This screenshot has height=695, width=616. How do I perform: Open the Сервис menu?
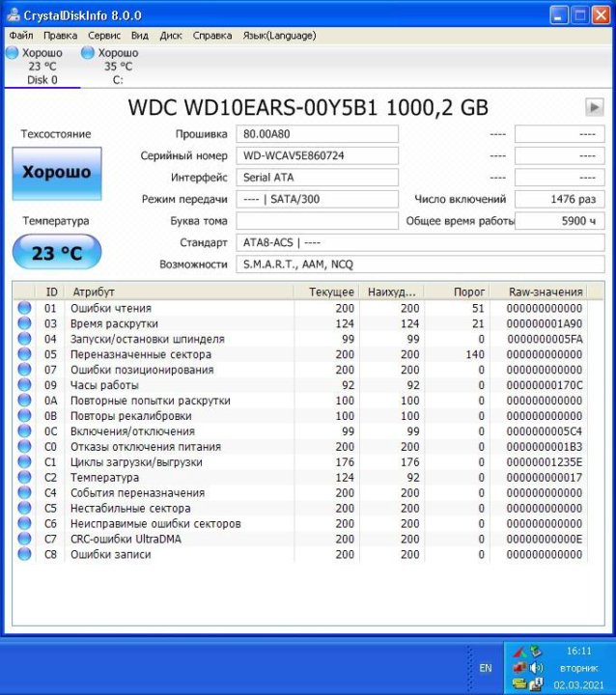pos(104,36)
